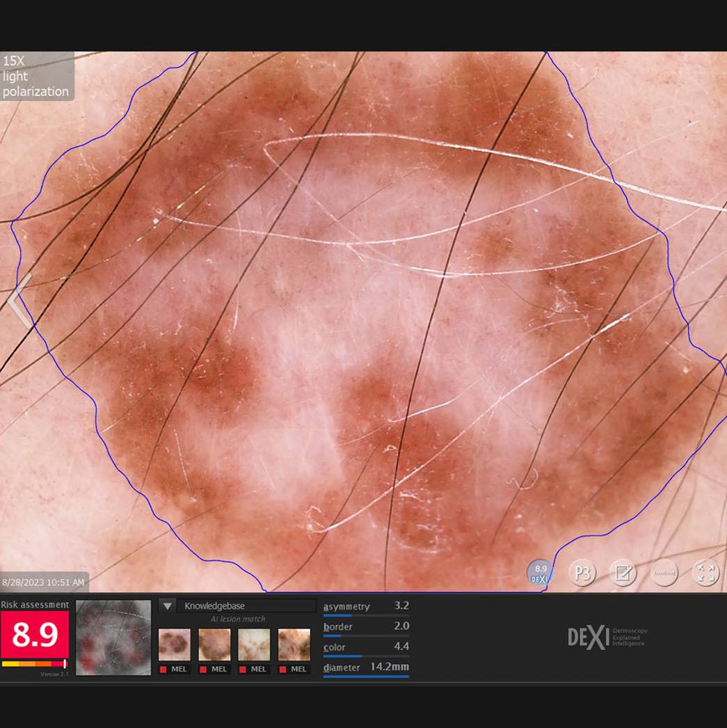The width and height of the screenshot is (727, 728).
Task: Click the asymmetry blue score bar
Action: coord(366,615)
